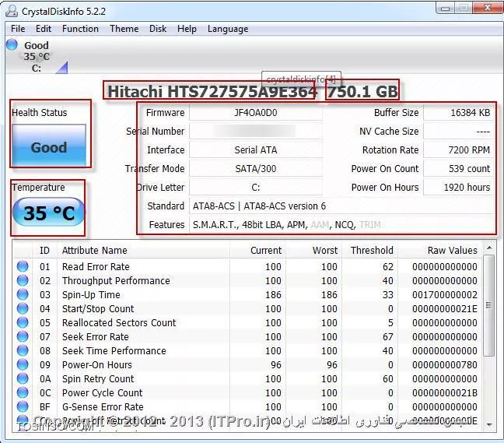This screenshot has height=443, width=504.
Task: Click the CrystalDiskInfo title bar app icon
Action: click(12, 11)
